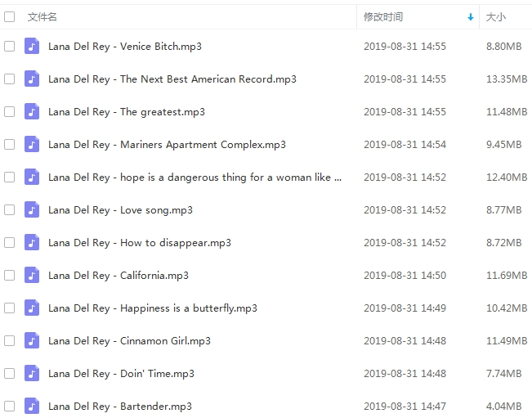Click audio icon for Cinnamon Girl.mp3
The width and height of the screenshot is (532, 418).
pos(32,341)
